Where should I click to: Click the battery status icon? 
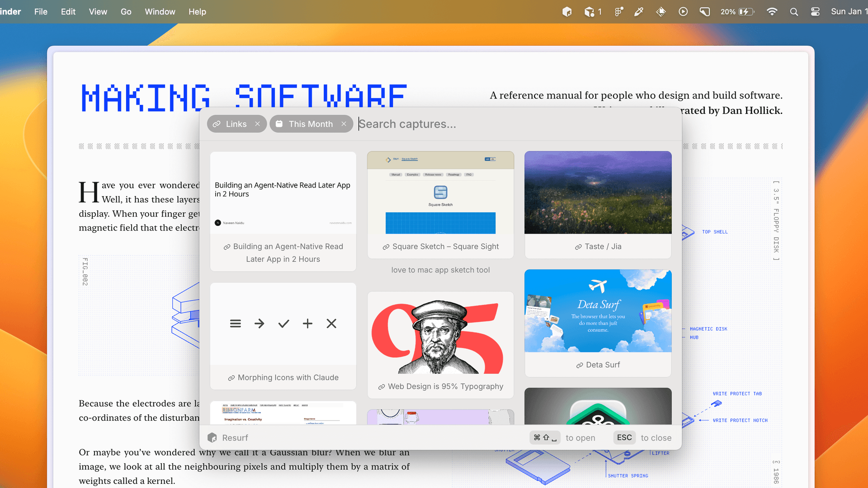[x=745, y=12]
